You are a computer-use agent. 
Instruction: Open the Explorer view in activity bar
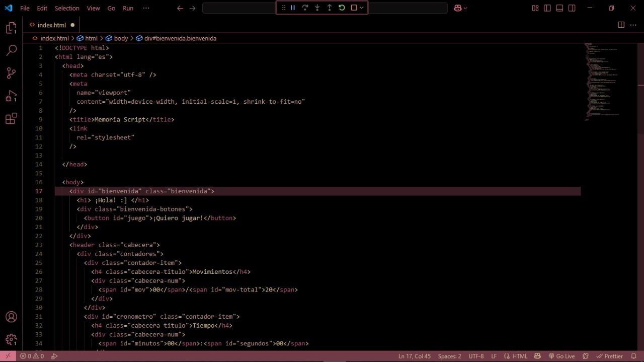[11, 28]
